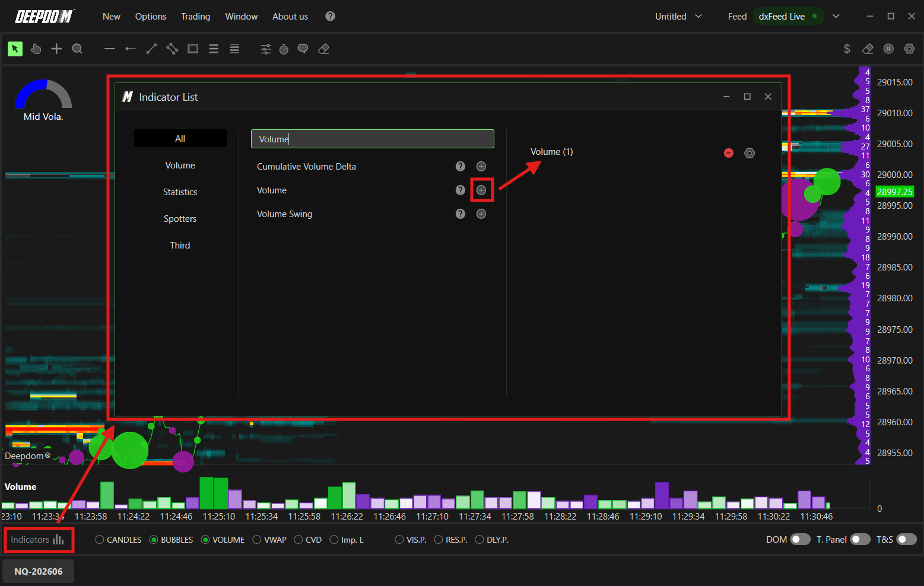Click the dollar sign icon
The height and width of the screenshot is (586, 924).
click(x=847, y=49)
